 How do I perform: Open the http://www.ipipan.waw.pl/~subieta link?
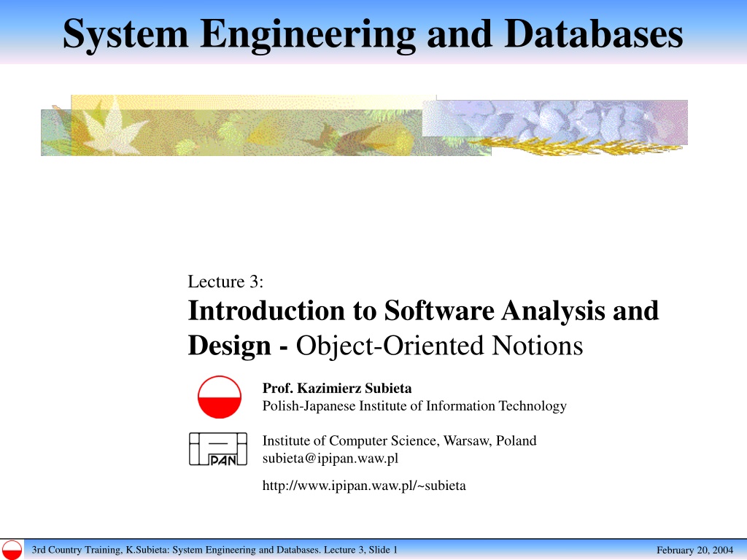click(364, 486)
